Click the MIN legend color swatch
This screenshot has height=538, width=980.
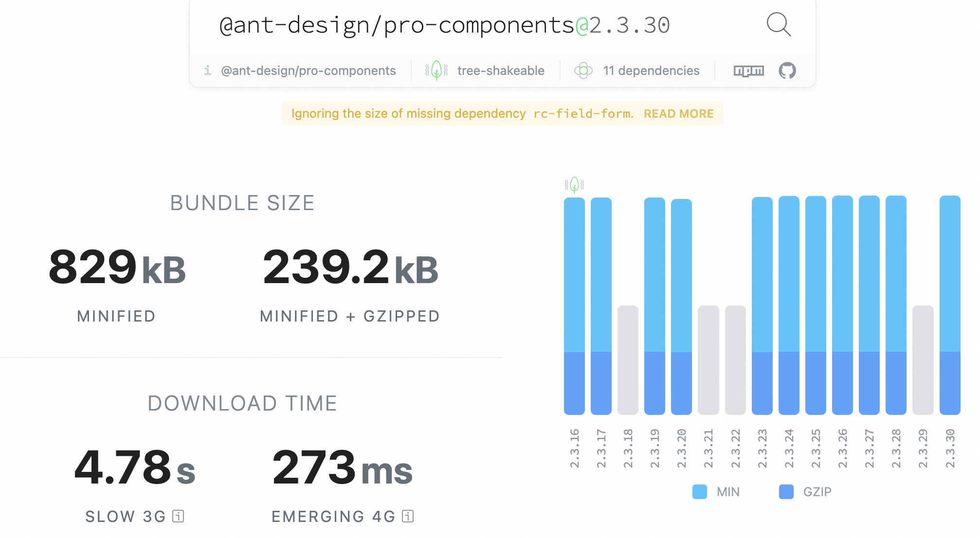[x=700, y=492]
